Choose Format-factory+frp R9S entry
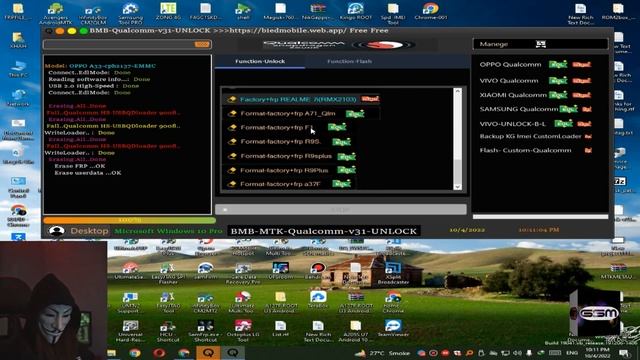This screenshot has width=640, height=360. 281,142
